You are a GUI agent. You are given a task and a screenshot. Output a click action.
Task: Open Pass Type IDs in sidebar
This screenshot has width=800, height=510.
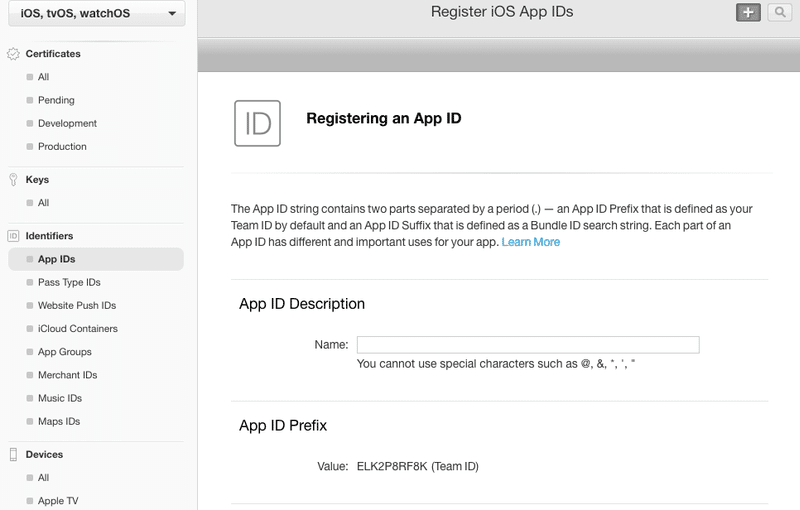click(x=69, y=283)
